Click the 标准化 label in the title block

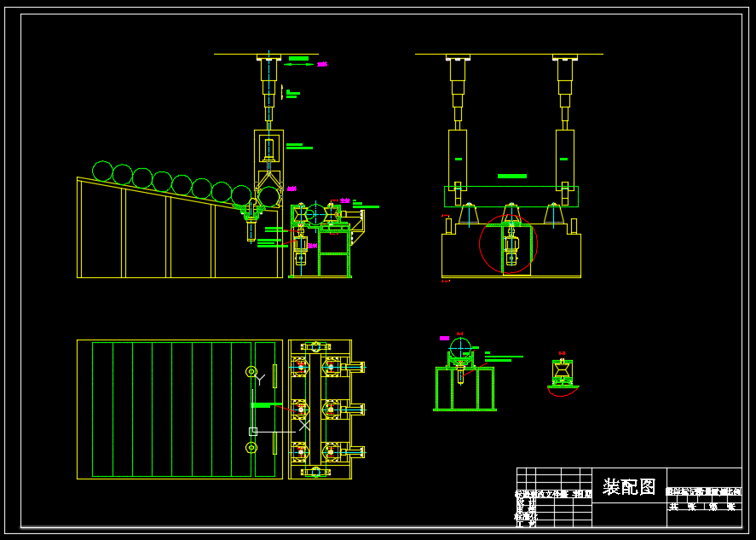click(x=526, y=516)
